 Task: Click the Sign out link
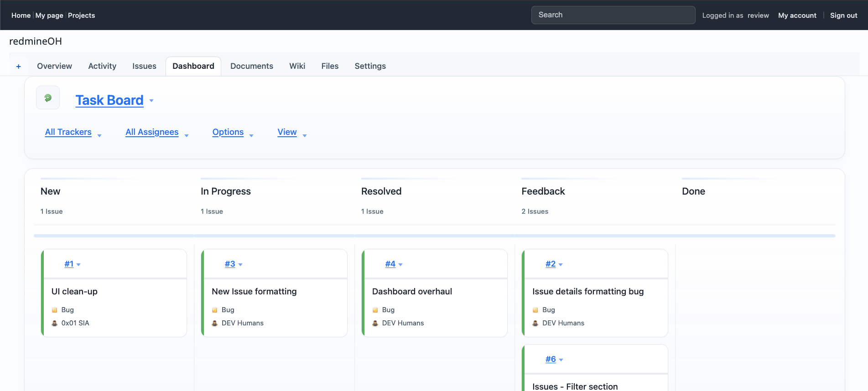[843, 15]
